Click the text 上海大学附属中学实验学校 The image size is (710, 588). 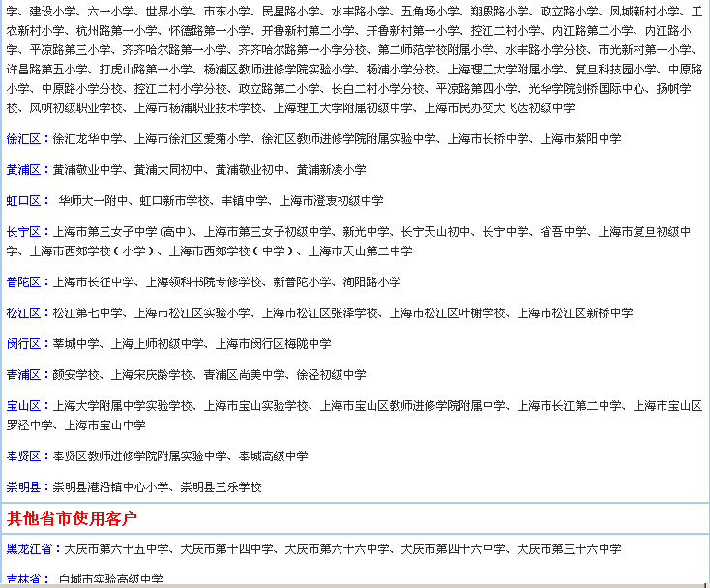[123, 406]
